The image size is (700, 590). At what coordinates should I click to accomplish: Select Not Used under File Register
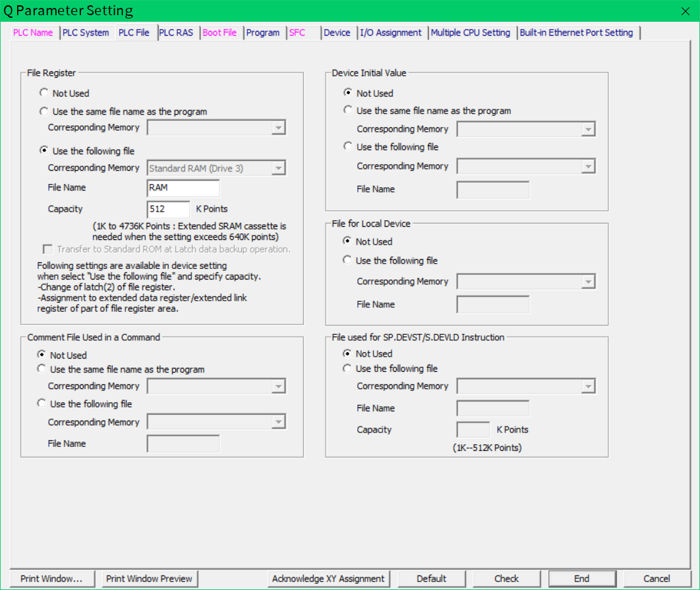pos(44,94)
